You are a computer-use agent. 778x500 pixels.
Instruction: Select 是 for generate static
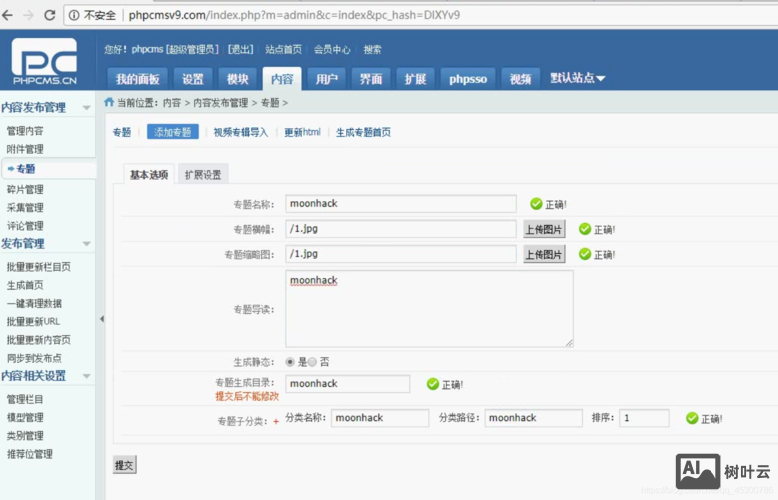290,362
